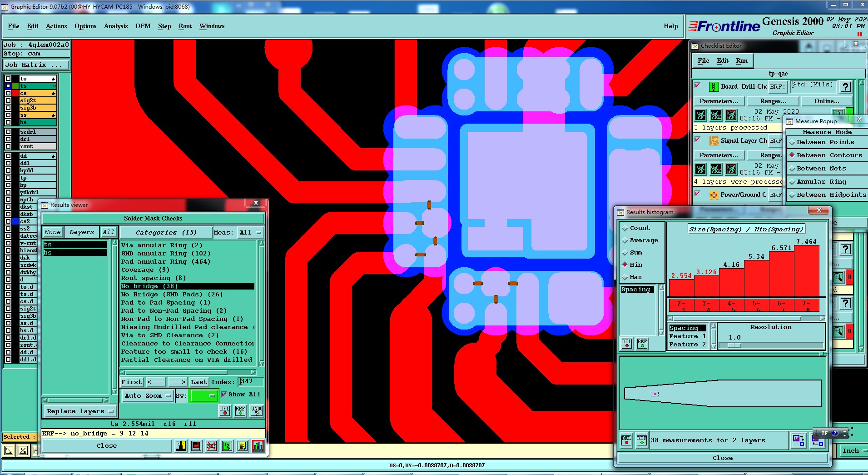Open Meas All dropdown in Results viewer
Image resolution: width=868 pixels, height=475 pixels.
pyautogui.click(x=251, y=233)
